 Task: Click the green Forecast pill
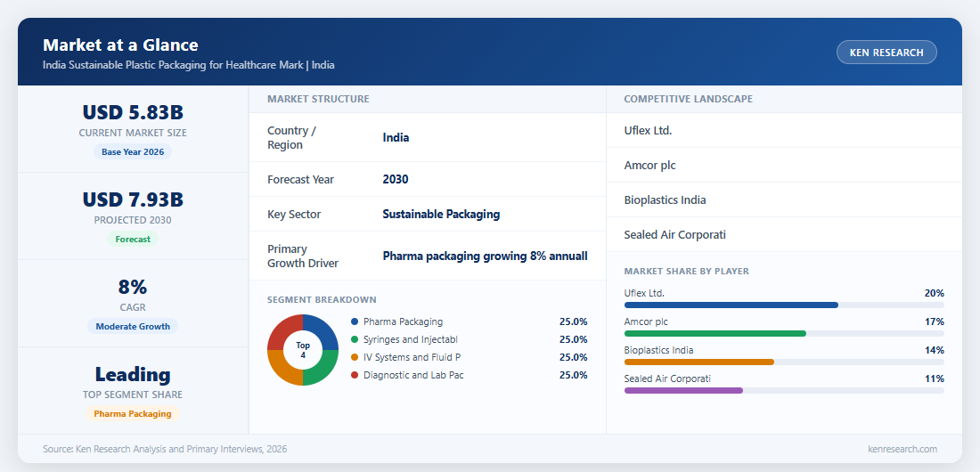tap(133, 239)
